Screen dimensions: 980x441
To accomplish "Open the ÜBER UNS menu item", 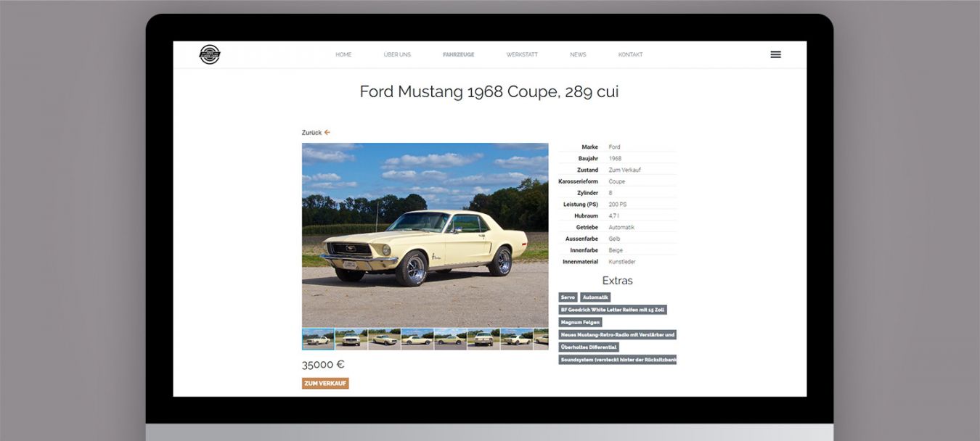I will pos(397,54).
